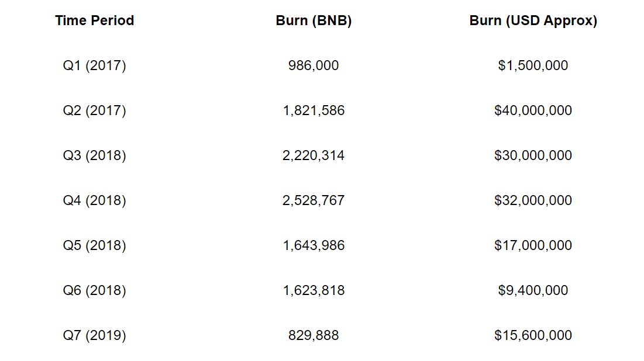Click the 986,000 BNB burn value

pyautogui.click(x=314, y=65)
